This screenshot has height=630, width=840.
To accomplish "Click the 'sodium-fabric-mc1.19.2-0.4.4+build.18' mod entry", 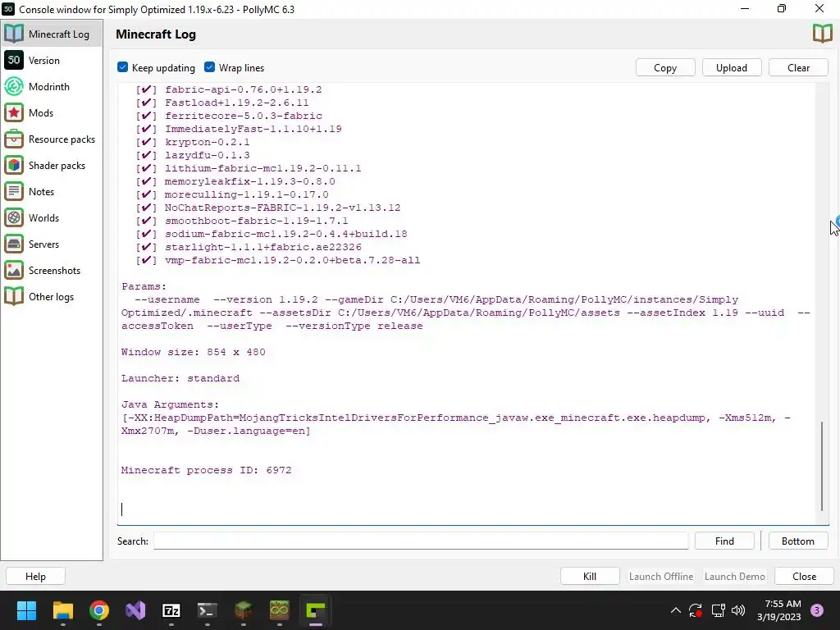I will click(286, 234).
